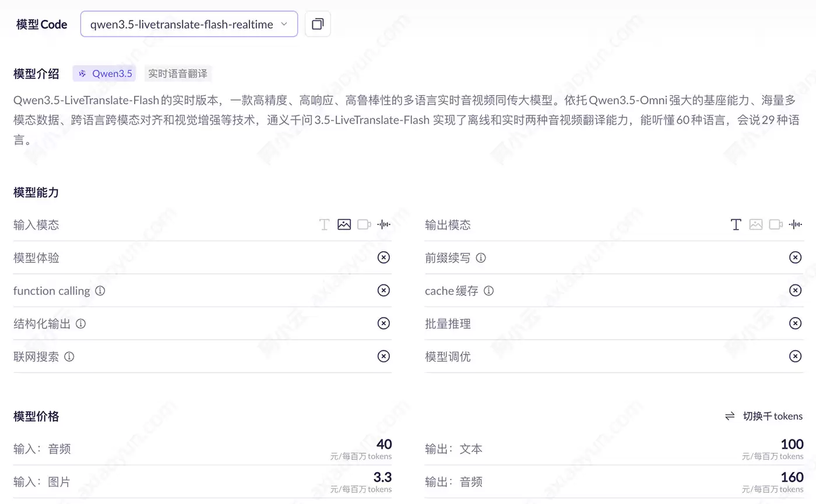Click the info icon next to 前缀续写

481,258
